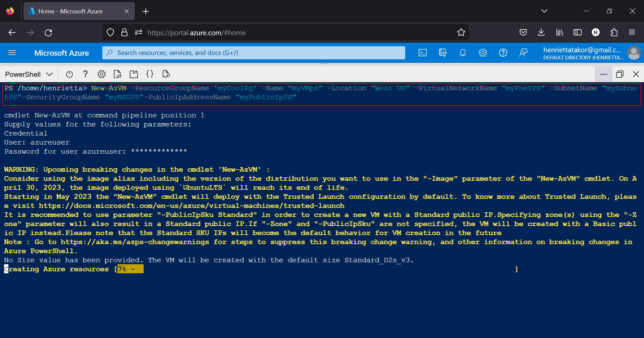Click the aka.ms/azps-changewarnings URL
Image resolution: width=644 pixels, height=338 pixels.
[135, 242]
